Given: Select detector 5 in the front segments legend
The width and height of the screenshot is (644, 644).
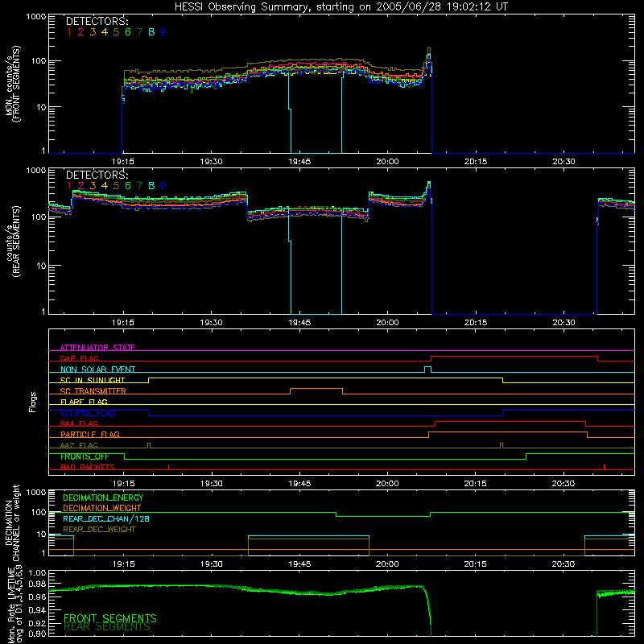Looking at the screenshot, I should click(x=116, y=32).
